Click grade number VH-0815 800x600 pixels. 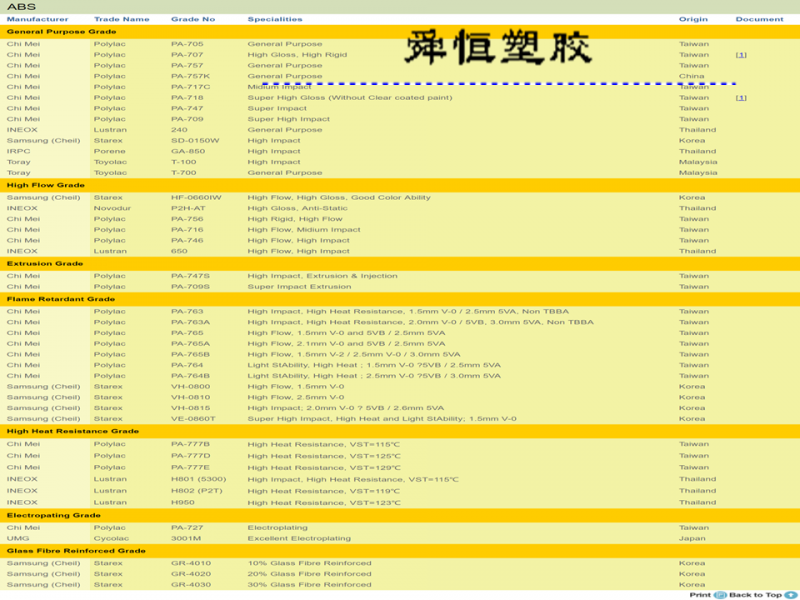190,408
